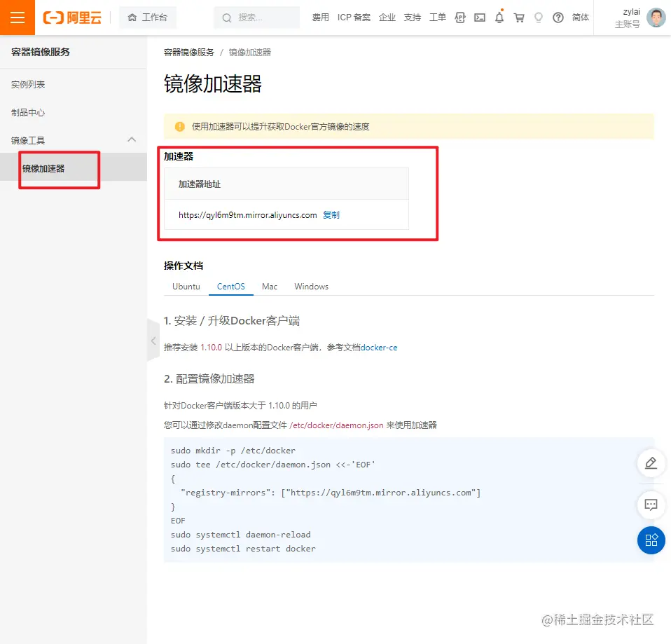This screenshot has height=644, width=671.
Task: Switch to the CentOS tab
Action: (x=230, y=286)
